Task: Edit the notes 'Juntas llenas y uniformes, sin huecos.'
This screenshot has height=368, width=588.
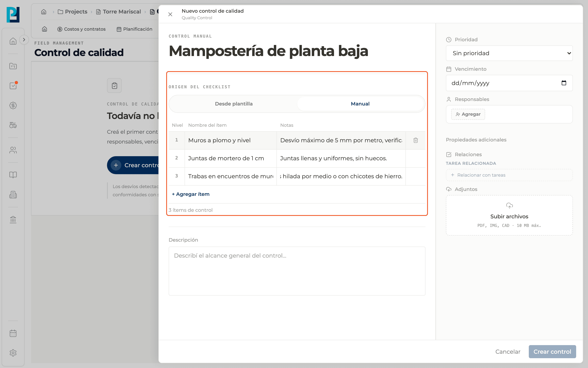Action: (341, 158)
